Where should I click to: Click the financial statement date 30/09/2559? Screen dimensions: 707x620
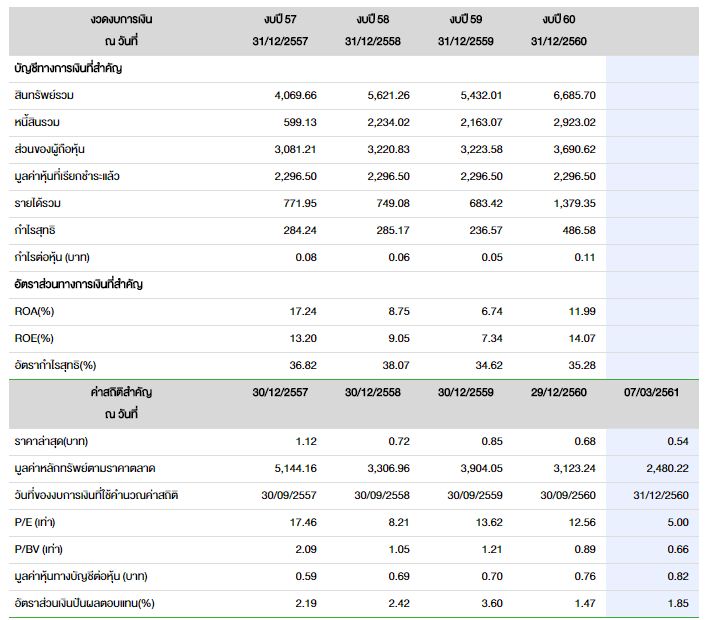coord(466,495)
